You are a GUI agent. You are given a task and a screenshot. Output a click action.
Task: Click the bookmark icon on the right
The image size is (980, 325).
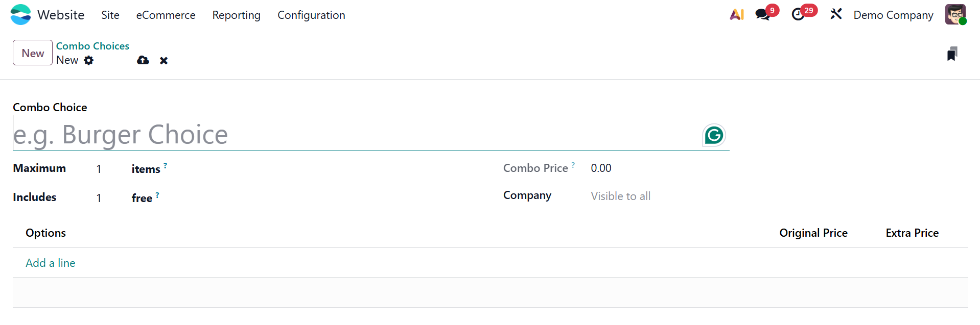[x=952, y=54]
